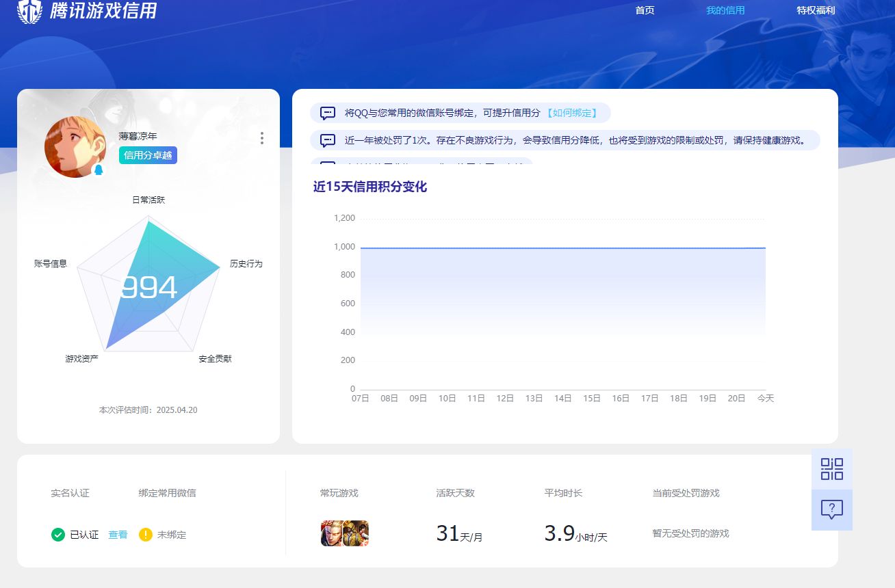The image size is (895, 588).
Task: Open the help question bubble button
Action: click(x=832, y=510)
